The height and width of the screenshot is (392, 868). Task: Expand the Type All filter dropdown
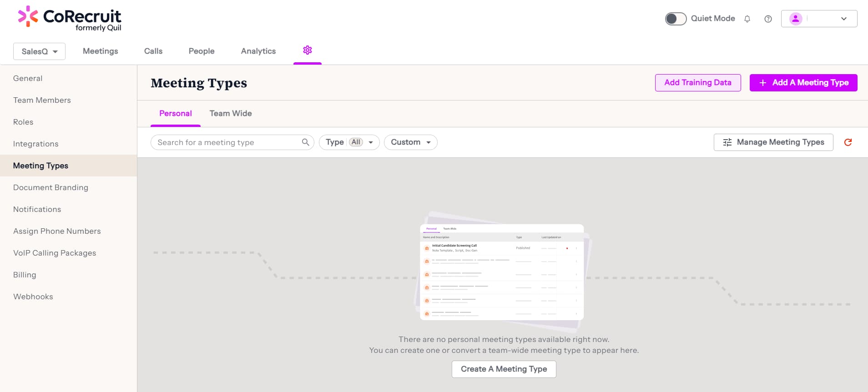[x=349, y=142]
